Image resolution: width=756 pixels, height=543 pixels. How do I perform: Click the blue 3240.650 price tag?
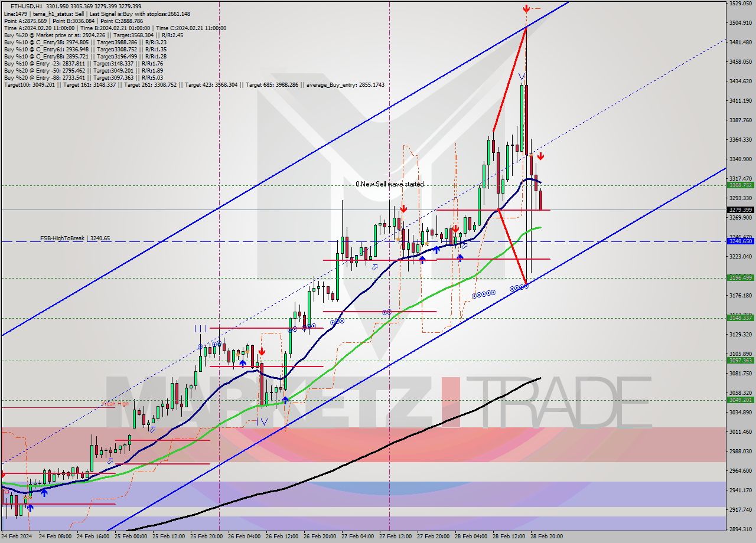(740, 241)
